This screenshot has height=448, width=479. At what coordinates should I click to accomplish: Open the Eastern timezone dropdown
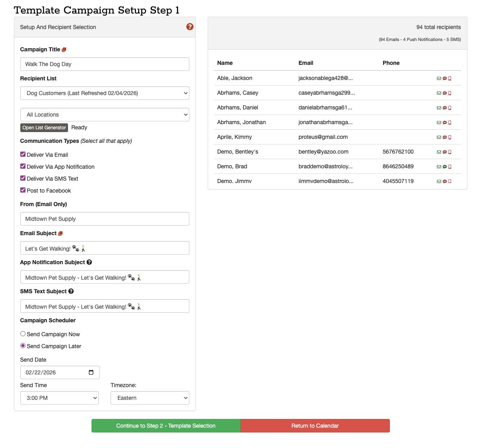pos(150,398)
